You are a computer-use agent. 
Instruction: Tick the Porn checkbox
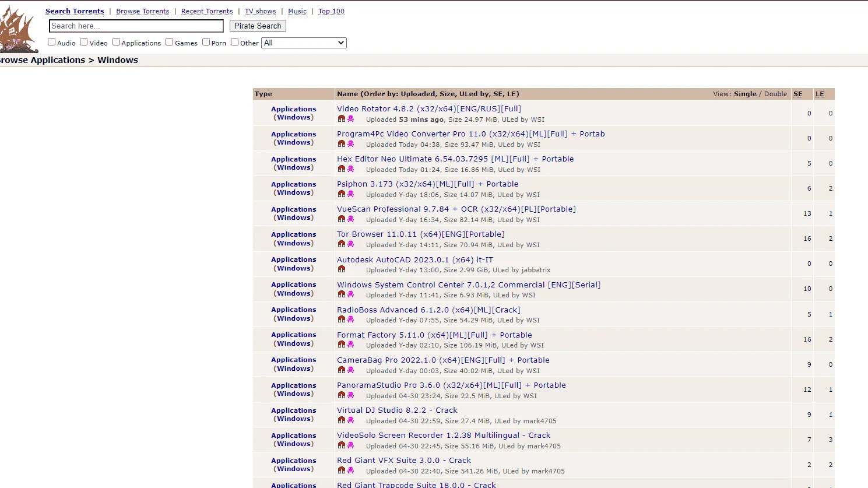pos(206,42)
